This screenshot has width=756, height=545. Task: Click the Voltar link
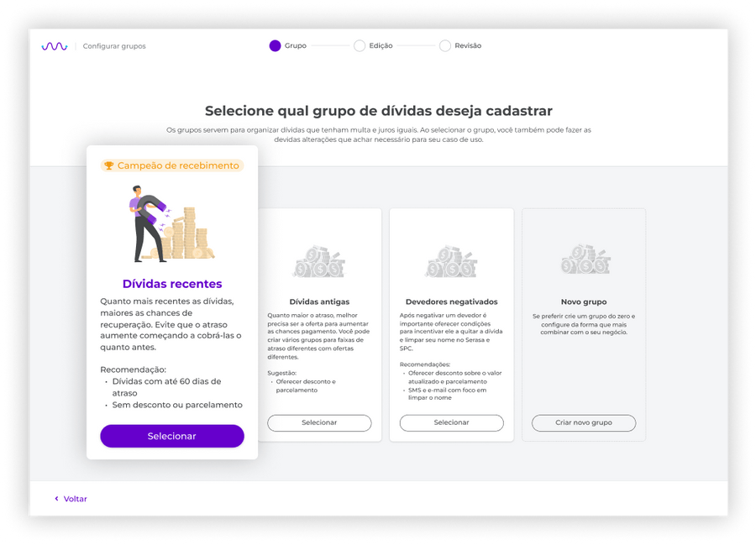[x=76, y=499]
